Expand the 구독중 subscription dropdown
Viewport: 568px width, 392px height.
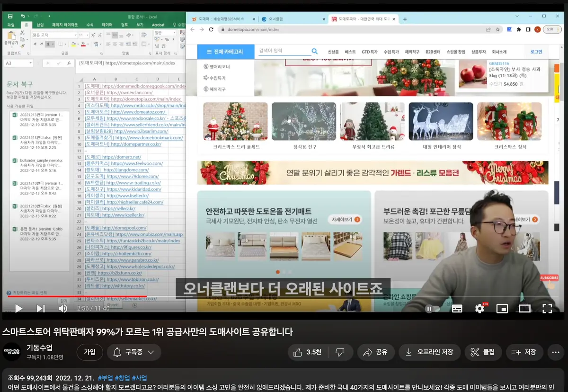click(x=134, y=352)
